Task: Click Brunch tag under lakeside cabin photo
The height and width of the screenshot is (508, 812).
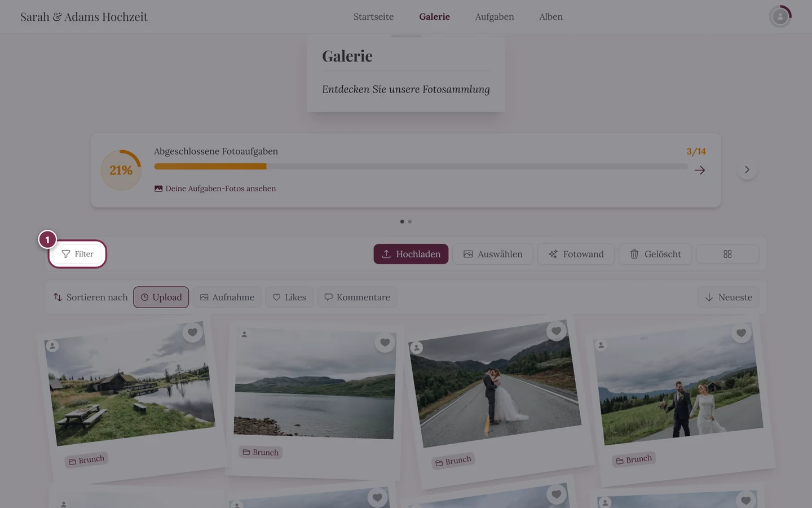Action: click(87, 460)
